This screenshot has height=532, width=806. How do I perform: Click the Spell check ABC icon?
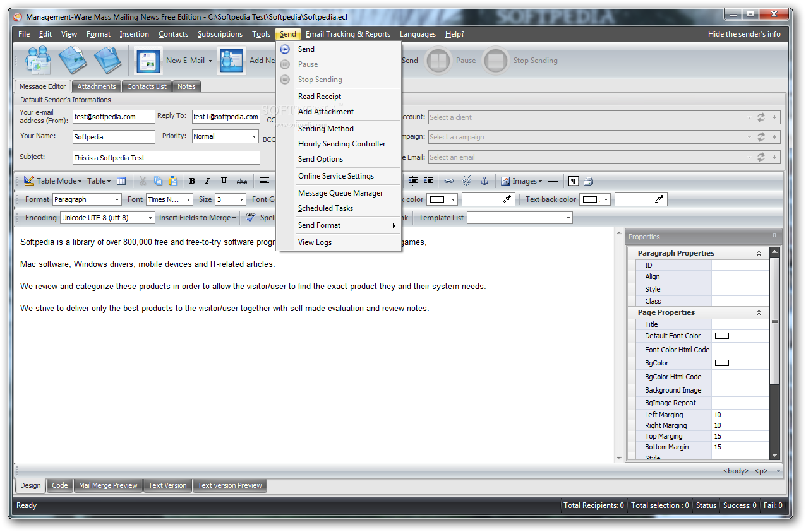point(251,217)
